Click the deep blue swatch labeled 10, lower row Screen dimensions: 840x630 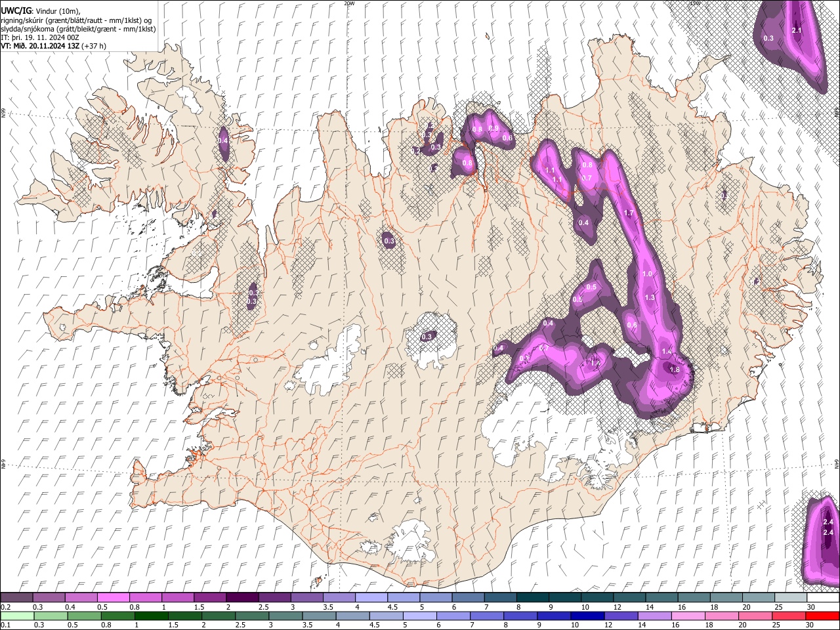tap(587, 616)
